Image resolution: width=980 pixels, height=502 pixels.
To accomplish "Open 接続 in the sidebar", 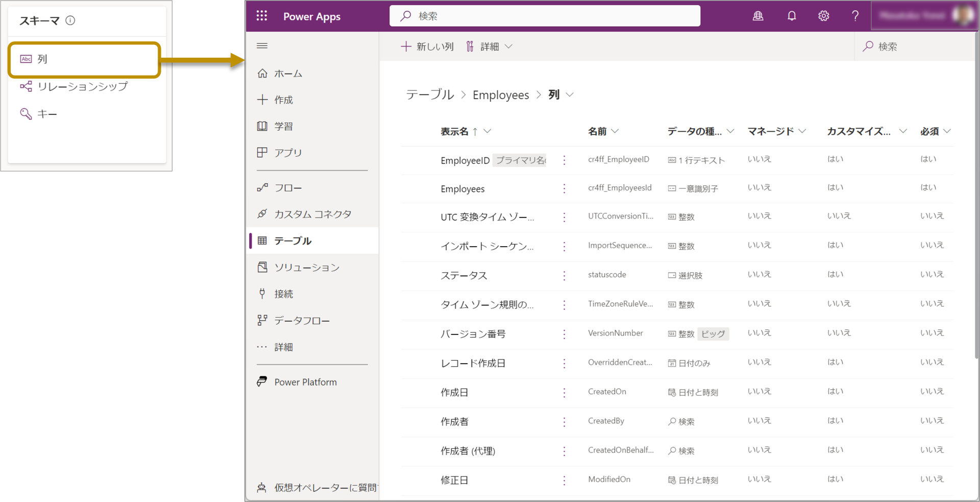I will (x=312, y=294).
